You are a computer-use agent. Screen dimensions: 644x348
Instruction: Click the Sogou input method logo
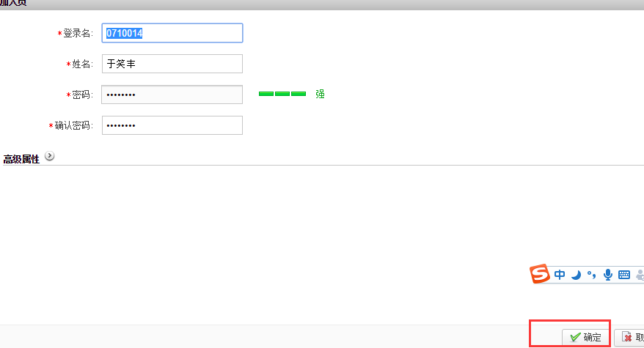[x=540, y=275]
